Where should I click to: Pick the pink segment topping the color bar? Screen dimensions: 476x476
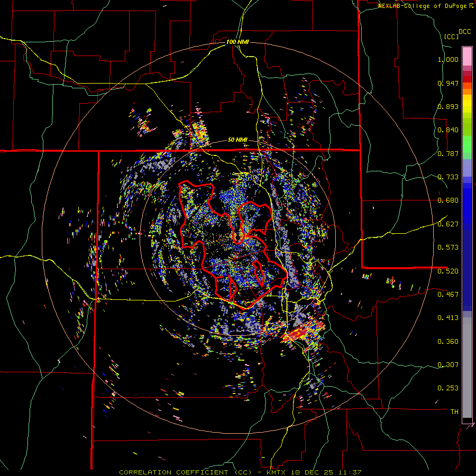[x=467, y=57]
